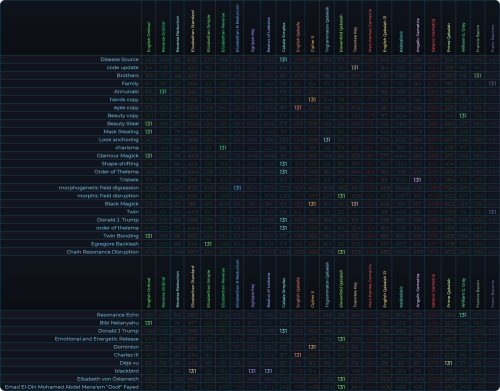
Task: Click highlighted 131 in Brothers row
Action: point(478,75)
